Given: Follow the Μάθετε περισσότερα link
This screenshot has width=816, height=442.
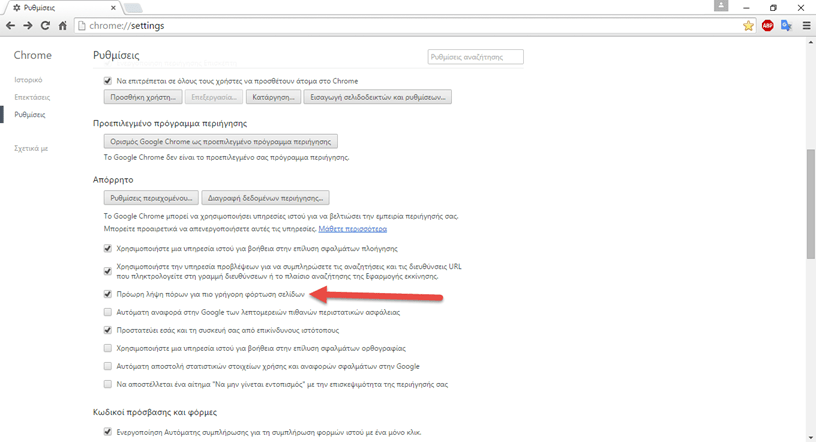Looking at the screenshot, I should pos(352,229).
